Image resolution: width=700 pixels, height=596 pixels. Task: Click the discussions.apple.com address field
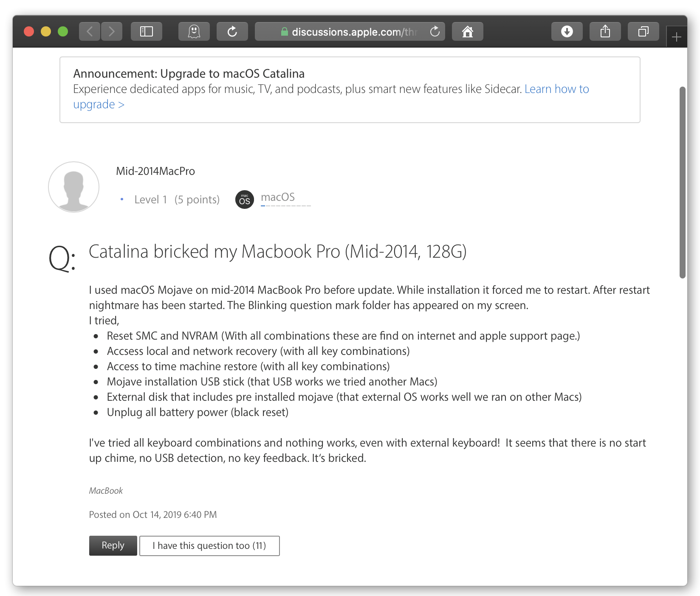(350, 31)
